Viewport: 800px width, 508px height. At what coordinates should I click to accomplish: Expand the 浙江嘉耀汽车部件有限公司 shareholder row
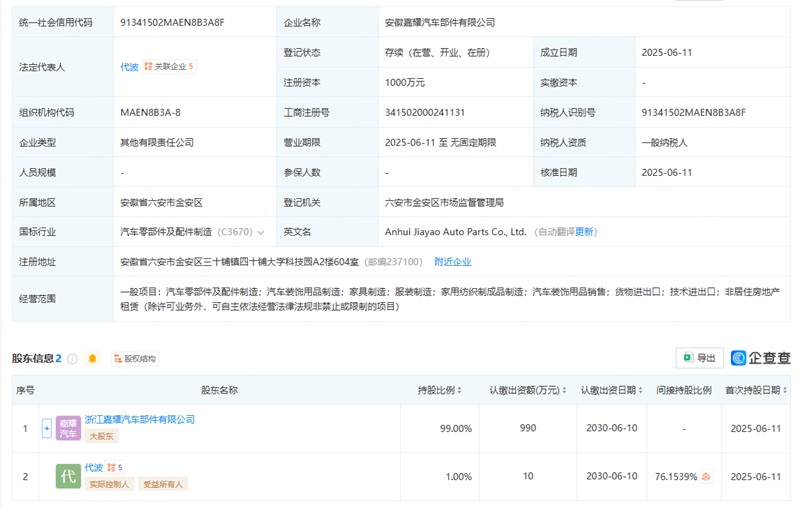point(46,428)
